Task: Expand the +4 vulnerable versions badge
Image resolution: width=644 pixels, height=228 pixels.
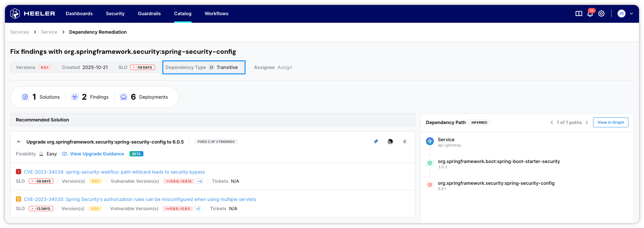Action: point(200,181)
